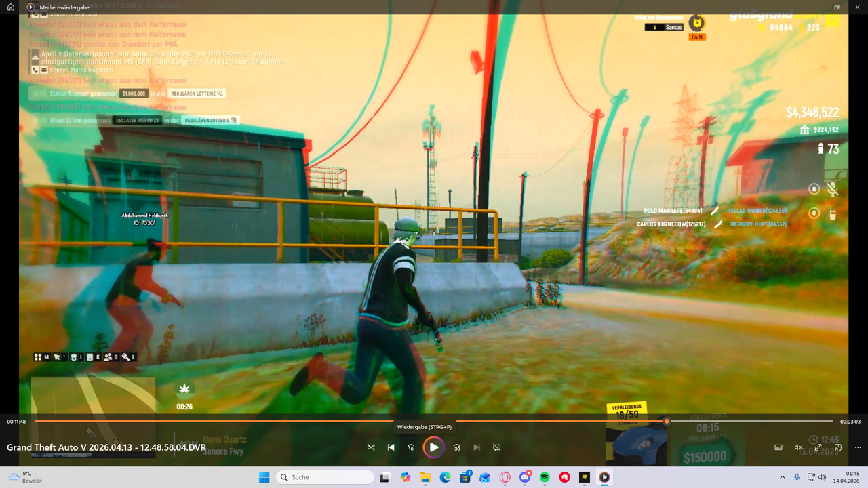Launch Copilot from the taskbar
This screenshot has height=488, width=868.
pos(406,477)
